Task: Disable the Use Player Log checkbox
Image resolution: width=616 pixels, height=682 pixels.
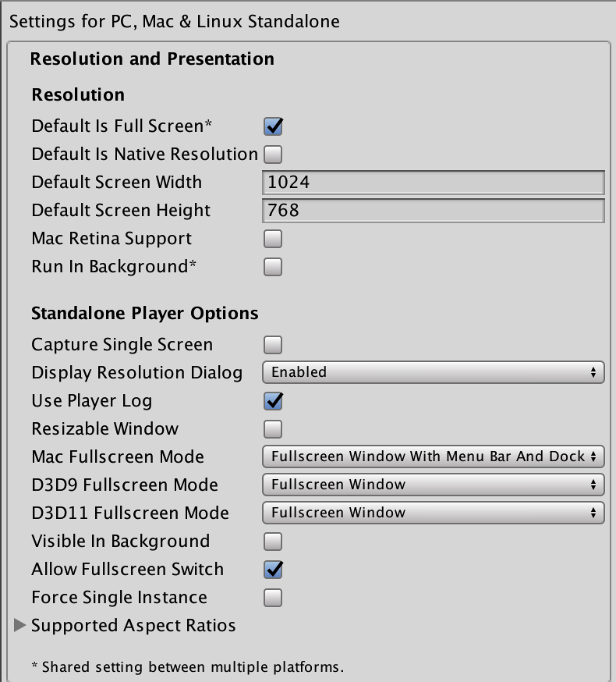Action: point(273,401)
